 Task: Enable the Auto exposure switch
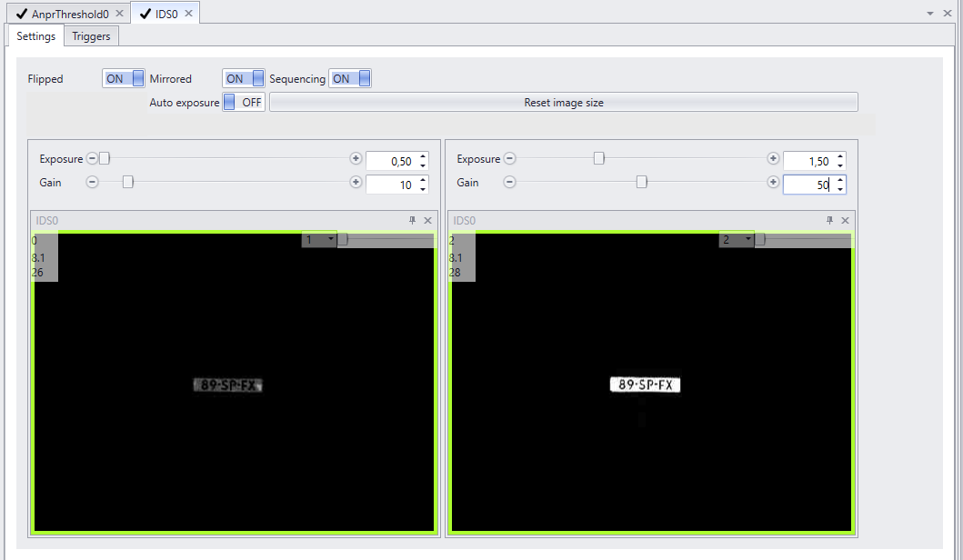click(243, 102)
